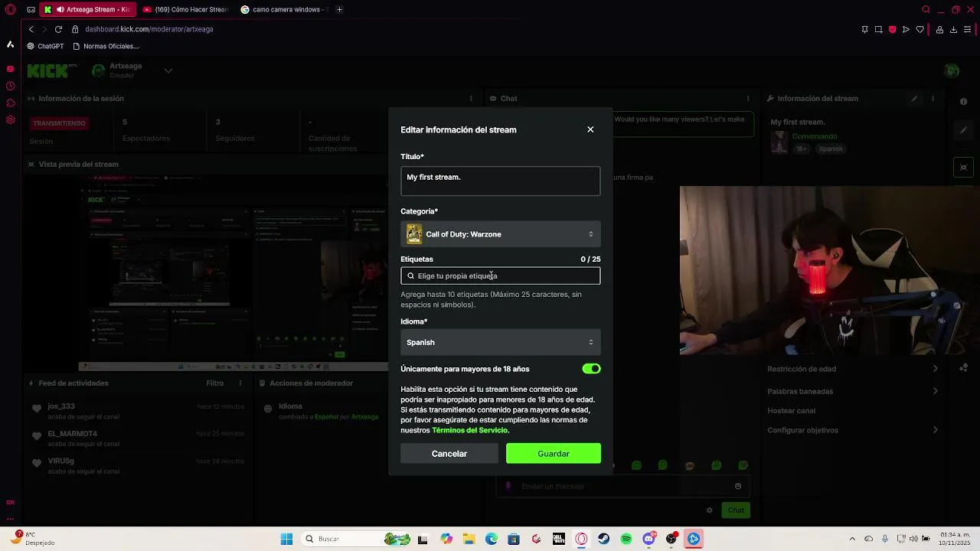Viewport: 980px width, 551px height.
Task: Open Discord from the taskbar
Action: tap(648, 539)
